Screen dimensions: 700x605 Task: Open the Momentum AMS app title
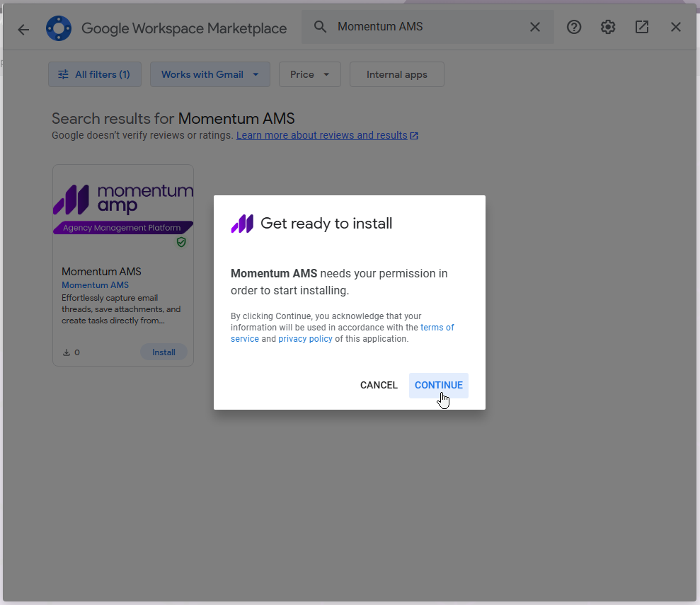101,272
